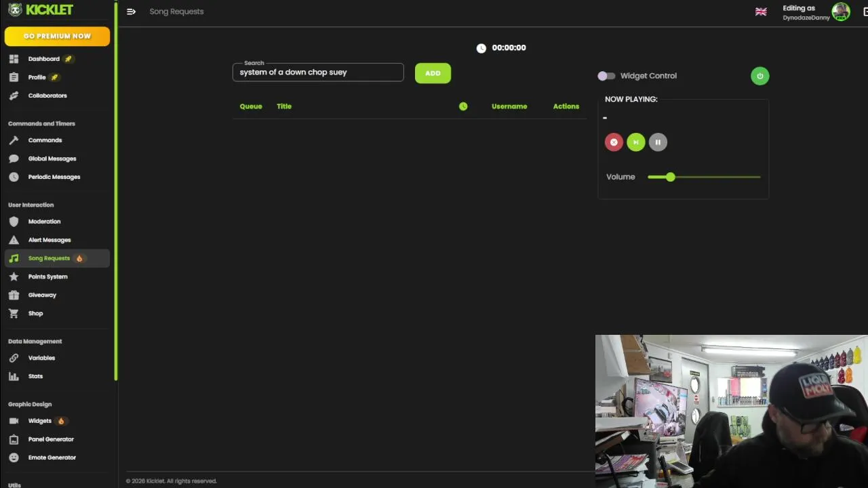The image size is (868, 488).
Task: Open the Dashboard grid icon
Action: 14,59
